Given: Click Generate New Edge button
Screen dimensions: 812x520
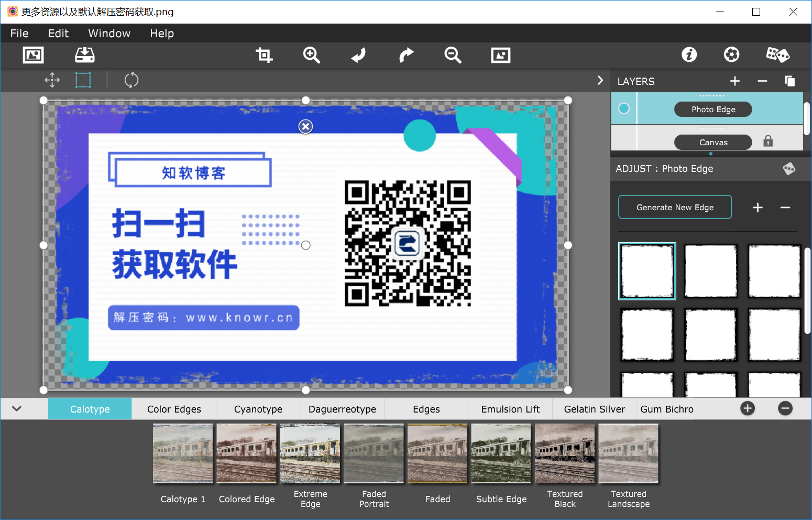Looking at the screenshot, I should pos(675,207).
